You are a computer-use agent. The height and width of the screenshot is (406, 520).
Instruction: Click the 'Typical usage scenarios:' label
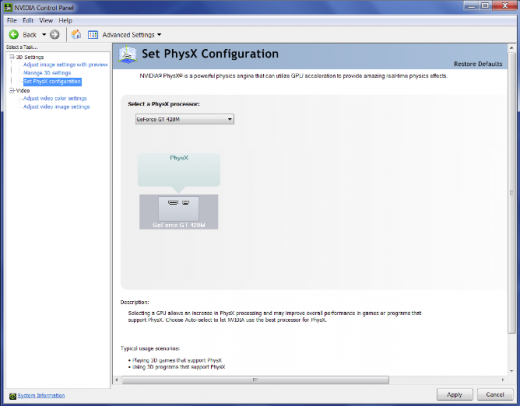point(150,348)
